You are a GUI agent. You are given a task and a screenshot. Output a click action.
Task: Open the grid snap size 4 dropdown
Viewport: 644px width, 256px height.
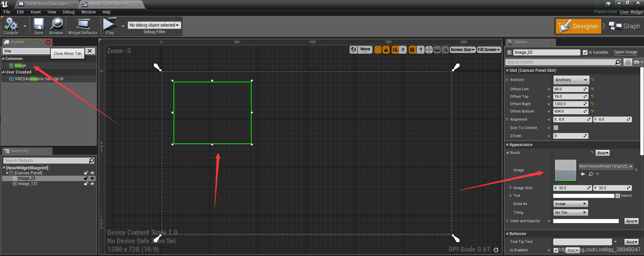(421, 50)
